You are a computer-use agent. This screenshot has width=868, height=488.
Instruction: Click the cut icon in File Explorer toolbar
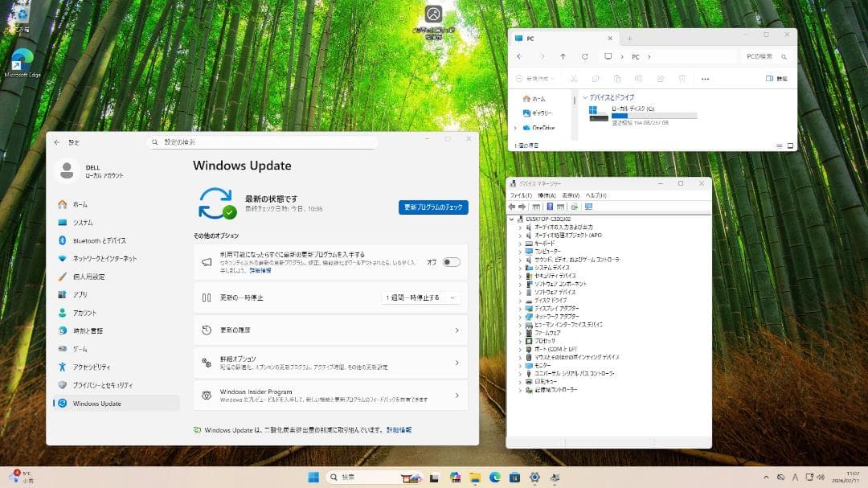pos(575,78)
